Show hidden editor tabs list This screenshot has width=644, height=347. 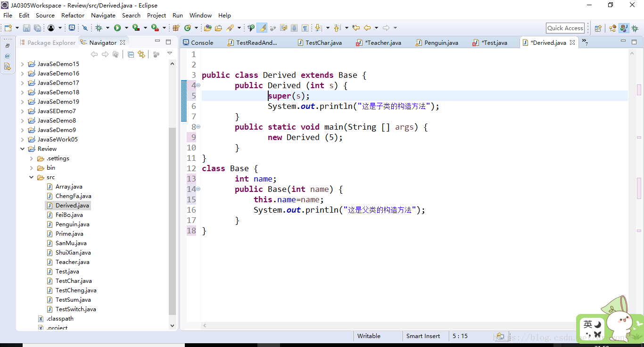coord(585,42)
